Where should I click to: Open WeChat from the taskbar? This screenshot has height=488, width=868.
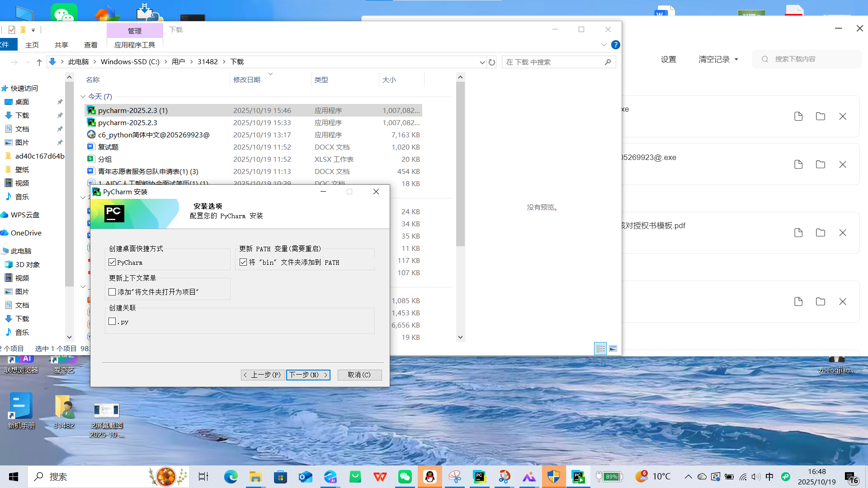tap(405, 476)
